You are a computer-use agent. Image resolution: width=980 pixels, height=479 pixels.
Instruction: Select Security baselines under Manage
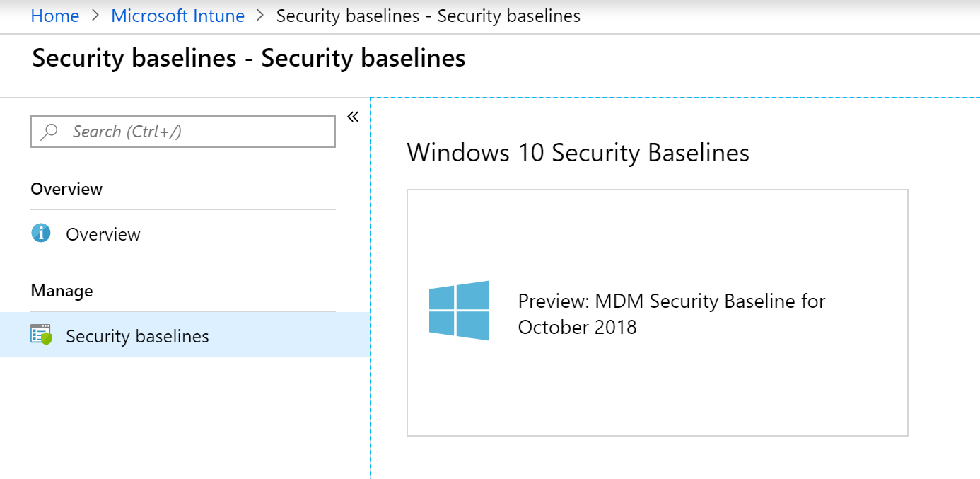tap(137, 335)
